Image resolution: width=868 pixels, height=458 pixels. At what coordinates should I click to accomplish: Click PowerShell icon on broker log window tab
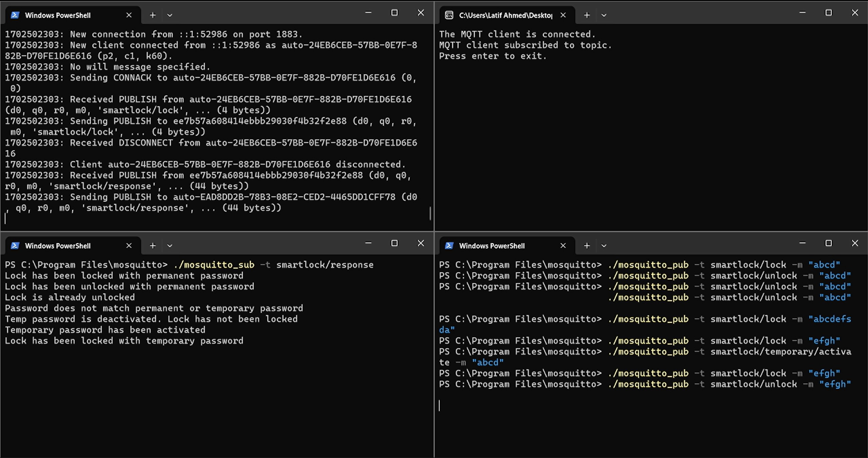(15, 15)
